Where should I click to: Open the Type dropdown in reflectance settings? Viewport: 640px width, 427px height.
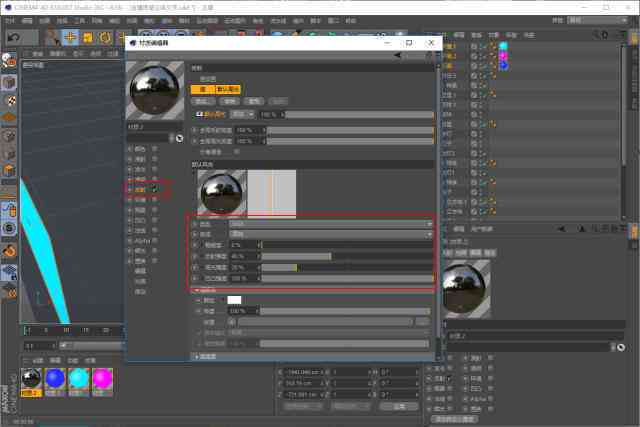tap(331, 224)
